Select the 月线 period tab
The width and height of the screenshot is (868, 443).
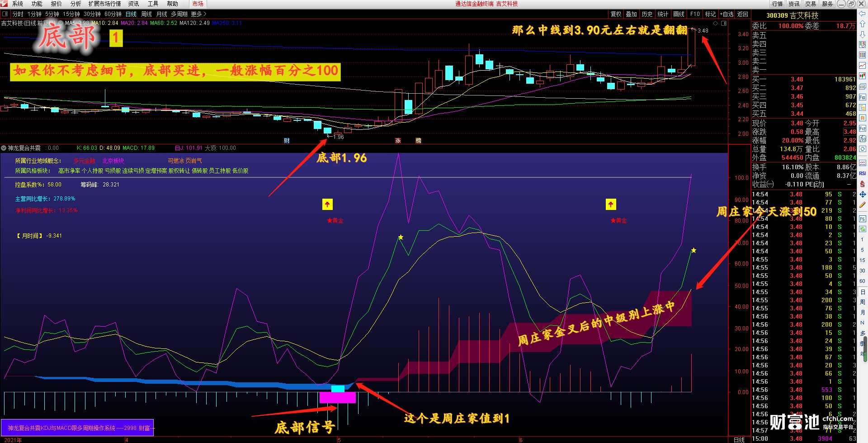(162, 14)
